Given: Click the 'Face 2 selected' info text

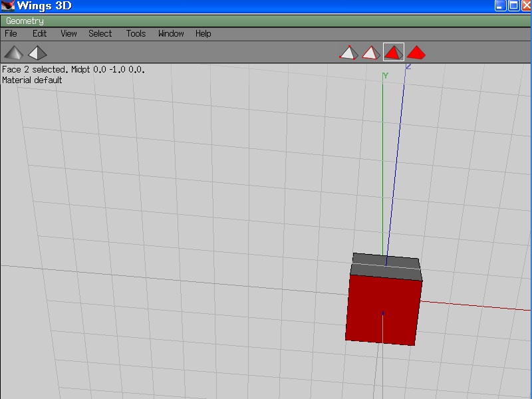Looking at the screenshot, I should point(73,70).
